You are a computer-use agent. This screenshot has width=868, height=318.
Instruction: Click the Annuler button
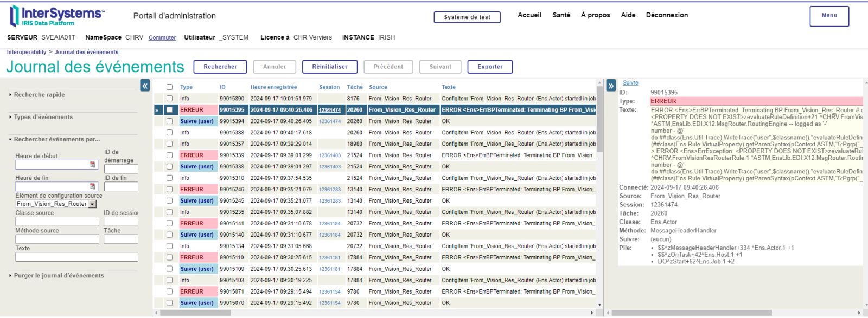tap(275, 67)
